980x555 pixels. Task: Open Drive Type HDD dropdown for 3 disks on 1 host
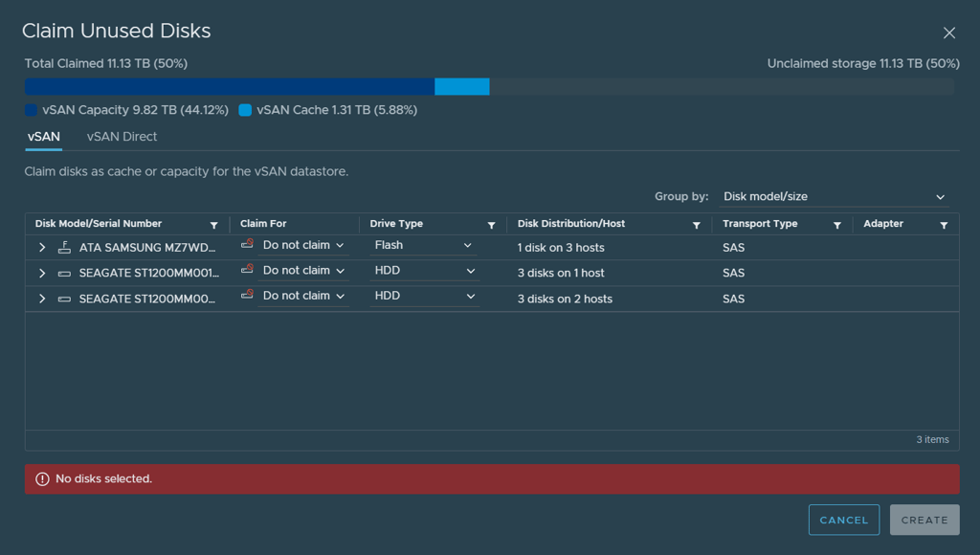[425, 271]
